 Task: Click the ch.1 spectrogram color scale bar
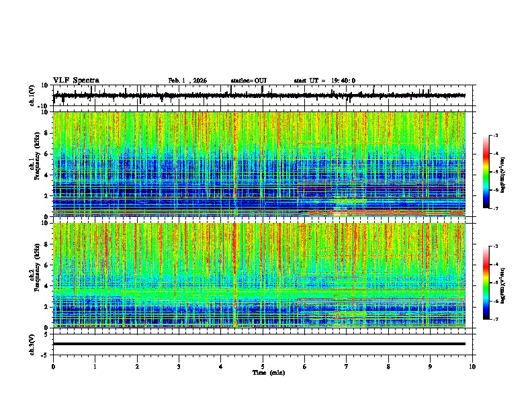[x=486, y=172]
